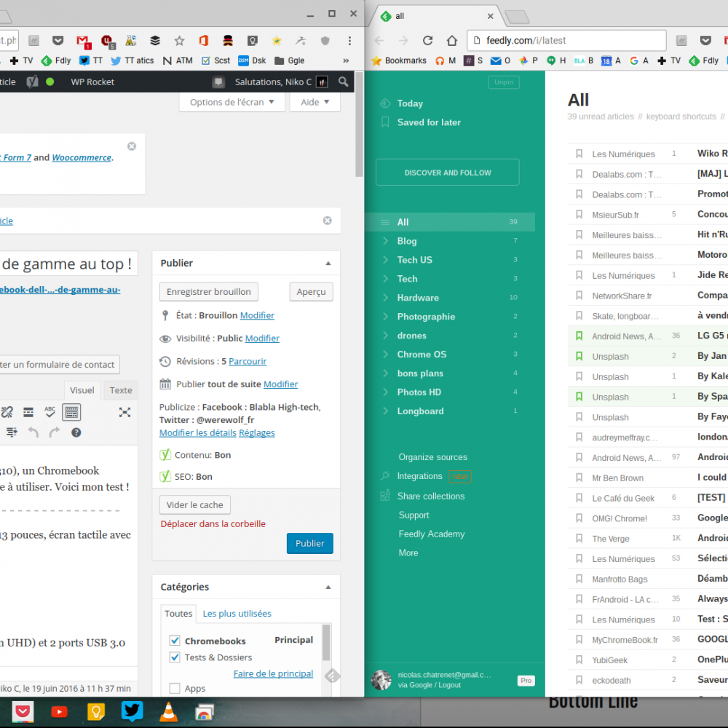Click the undo arrow in the editor toolbar

click(x=33, y=432)
